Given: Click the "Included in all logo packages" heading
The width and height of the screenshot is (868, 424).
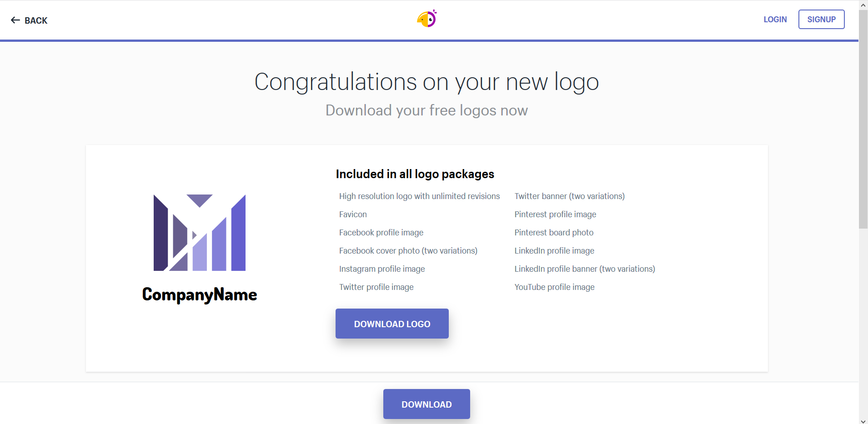Looking at the screenshot, I should 415,174.
